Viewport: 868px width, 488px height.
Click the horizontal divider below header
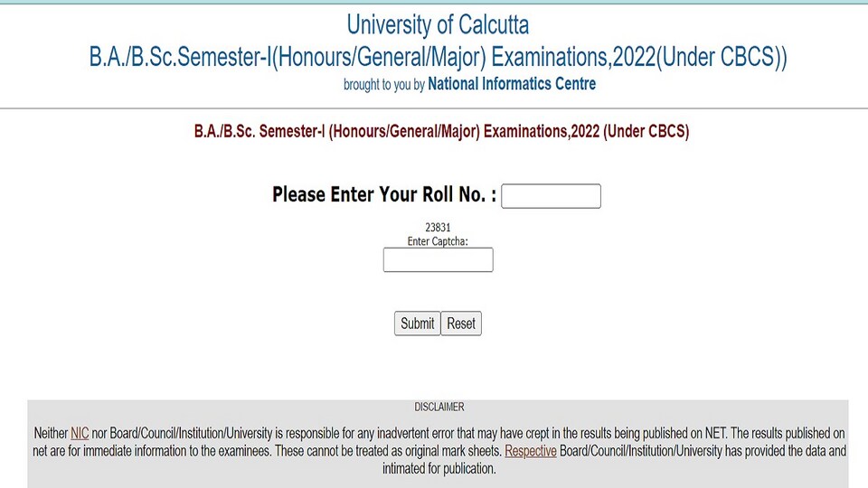434,108
